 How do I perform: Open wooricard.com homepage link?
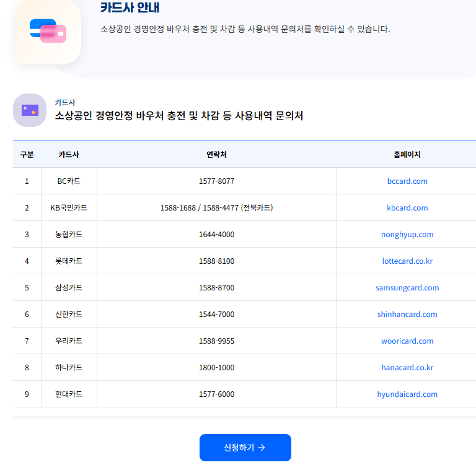(407, 341)
